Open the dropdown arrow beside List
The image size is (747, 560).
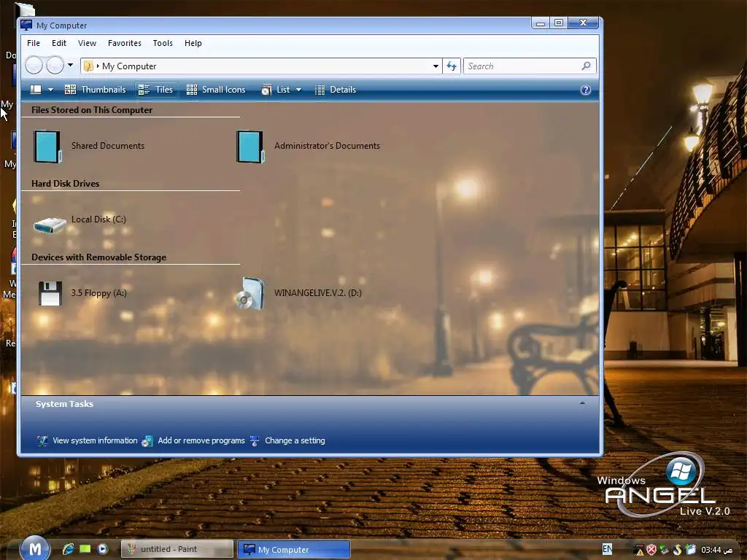tap(298, 90)
